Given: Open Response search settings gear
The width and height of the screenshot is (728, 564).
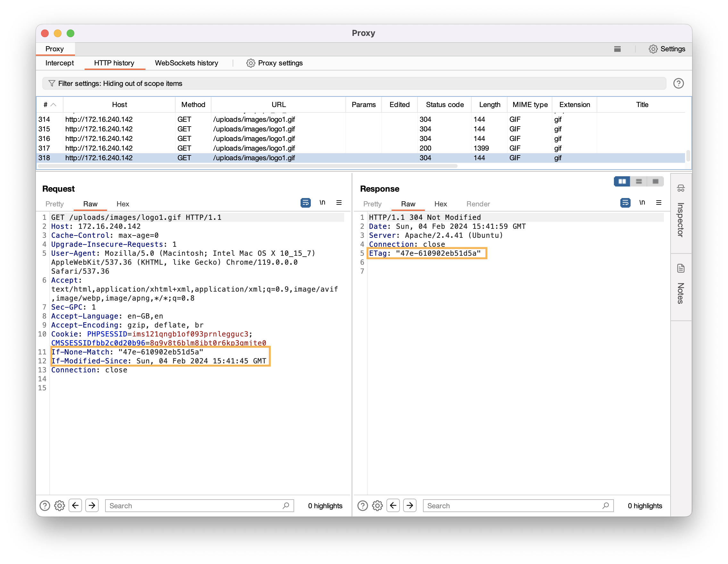Looking at the screenshot, I should click(x=377, y=506).
